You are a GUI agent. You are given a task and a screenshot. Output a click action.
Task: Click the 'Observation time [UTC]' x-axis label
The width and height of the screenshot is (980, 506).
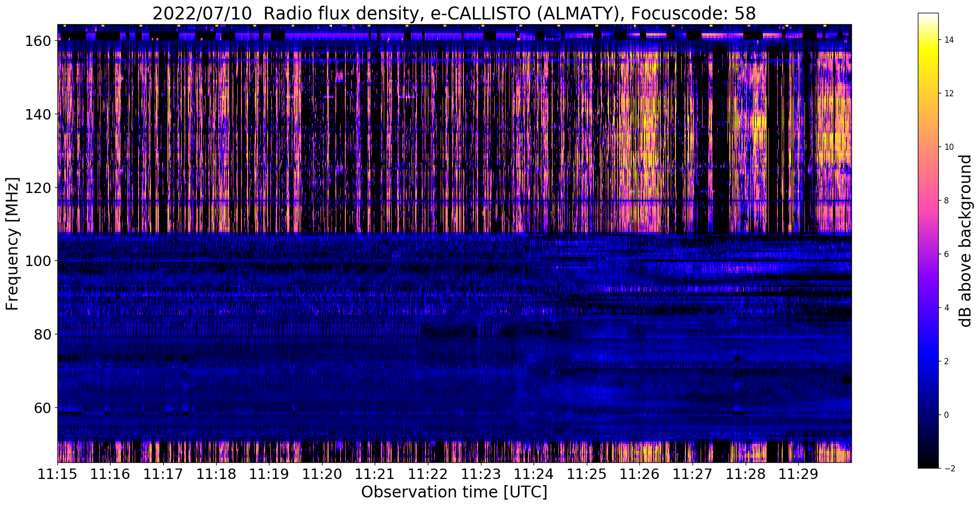click(454, 492)
